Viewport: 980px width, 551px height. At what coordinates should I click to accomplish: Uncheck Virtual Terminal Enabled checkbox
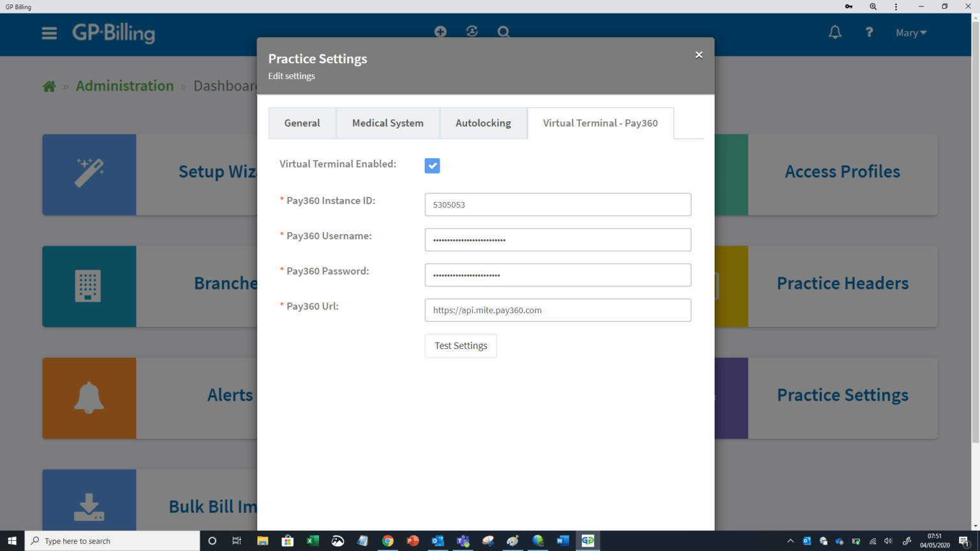coord(432,166)
